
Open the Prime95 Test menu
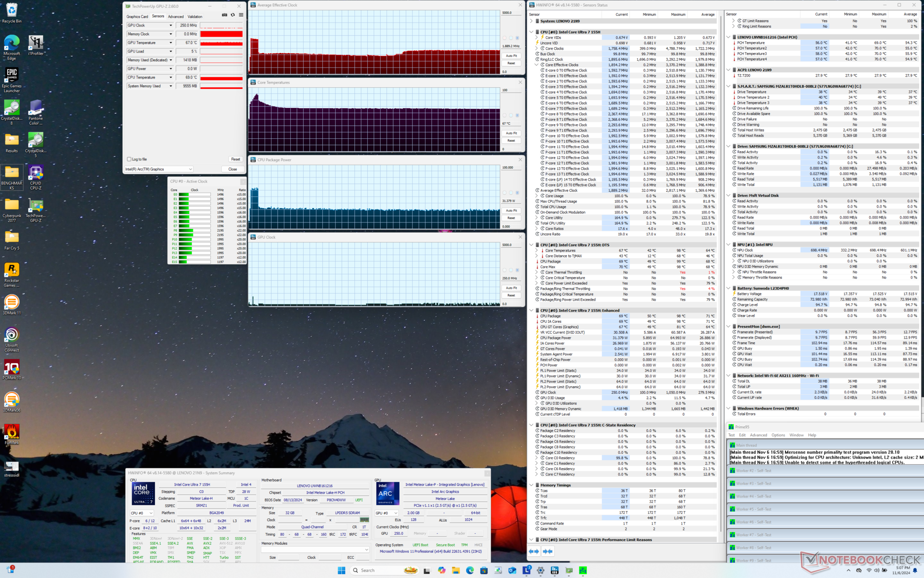(731, 435)
